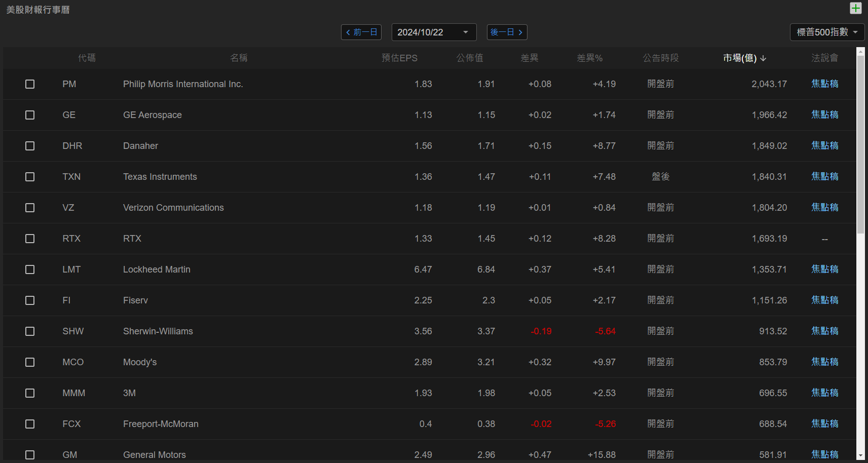The image size is (868, 463).
Task: Check the GE row checkbox
Action: (x=30, y=115)
